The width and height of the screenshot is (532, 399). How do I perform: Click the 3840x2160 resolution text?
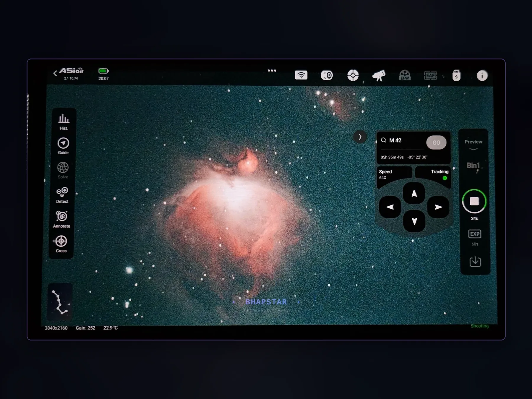coord(56,328)
